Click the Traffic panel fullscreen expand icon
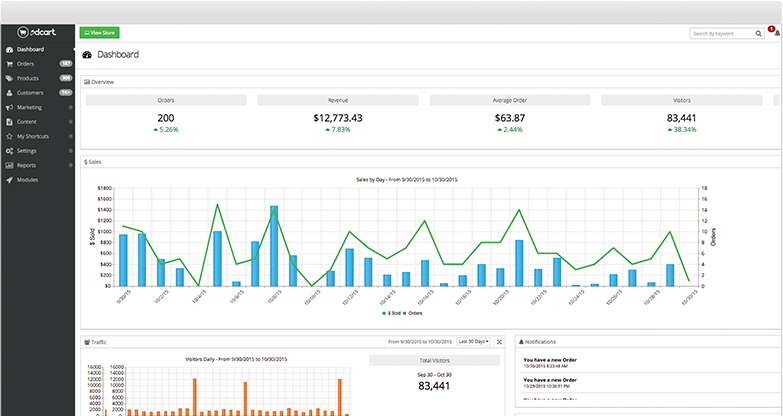783x416 pixels. tap(499, 341)
